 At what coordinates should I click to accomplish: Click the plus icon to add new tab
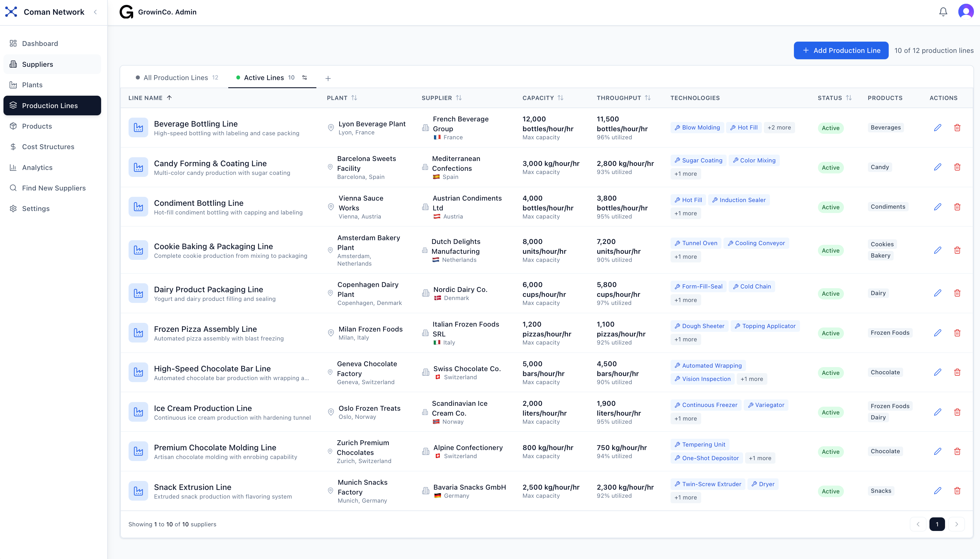click(x=328, y=78)
